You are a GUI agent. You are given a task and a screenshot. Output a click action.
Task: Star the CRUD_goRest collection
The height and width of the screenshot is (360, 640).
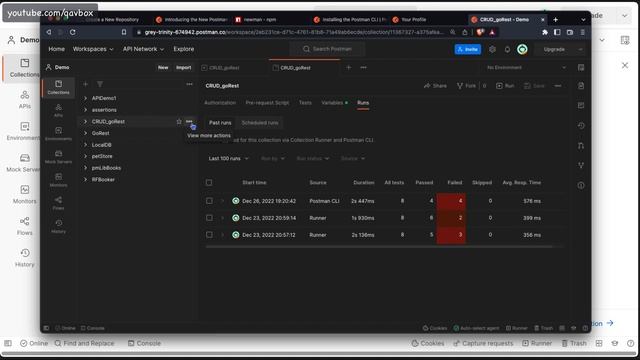pyautogui.click(x=179, y=122)
